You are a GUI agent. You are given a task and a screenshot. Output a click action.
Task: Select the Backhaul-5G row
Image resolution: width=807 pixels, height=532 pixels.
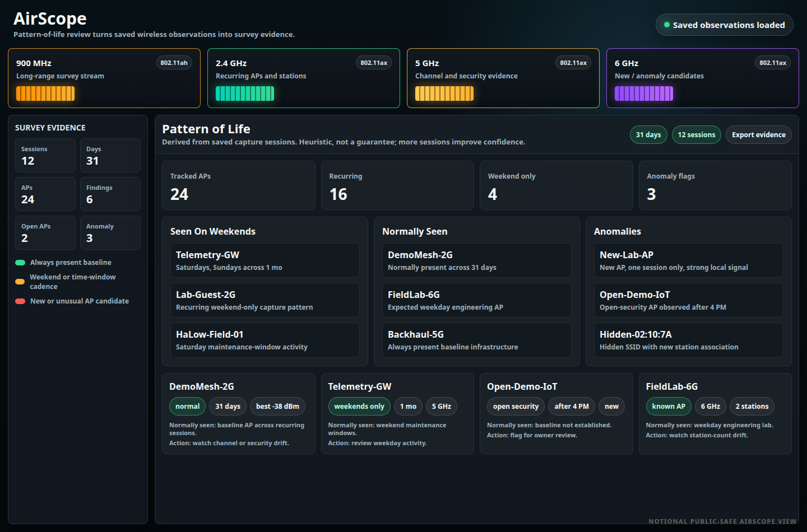point(477,340)
